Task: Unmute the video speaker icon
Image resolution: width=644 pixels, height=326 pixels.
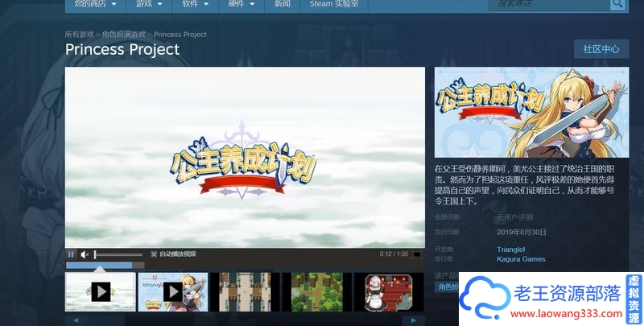Action: [85, 255]
